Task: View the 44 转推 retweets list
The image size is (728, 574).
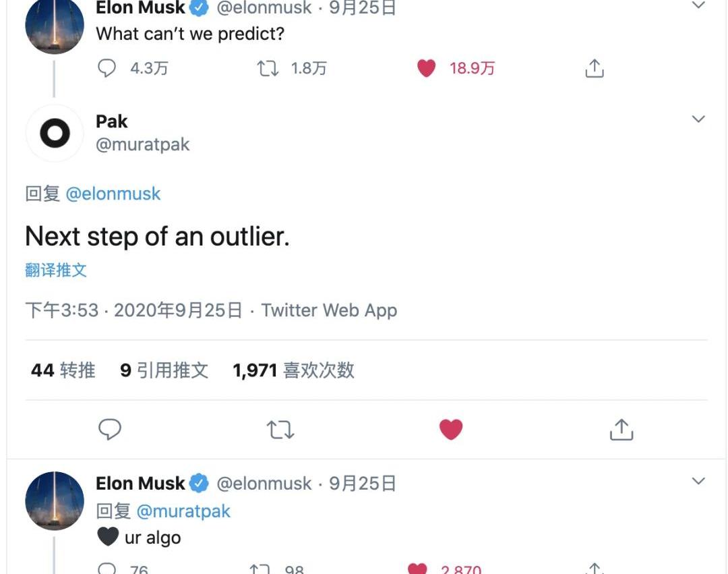Action: point(63,370)
